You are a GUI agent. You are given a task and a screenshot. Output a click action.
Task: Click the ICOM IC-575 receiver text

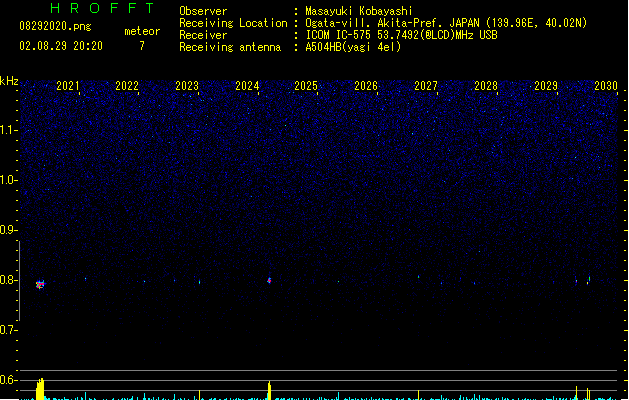pyautogui.click(x=402, y=35)
